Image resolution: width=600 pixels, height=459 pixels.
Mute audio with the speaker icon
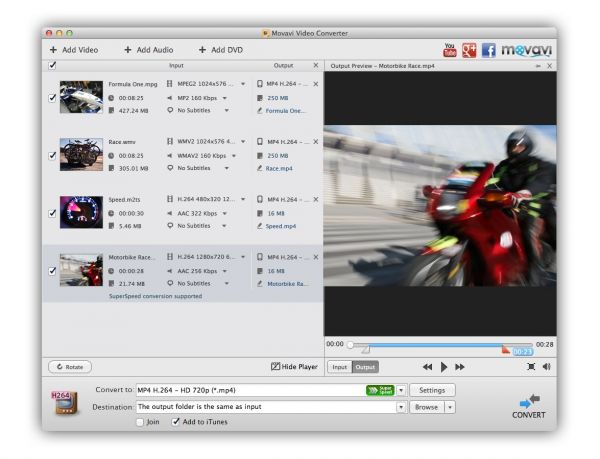coord(547,367)
